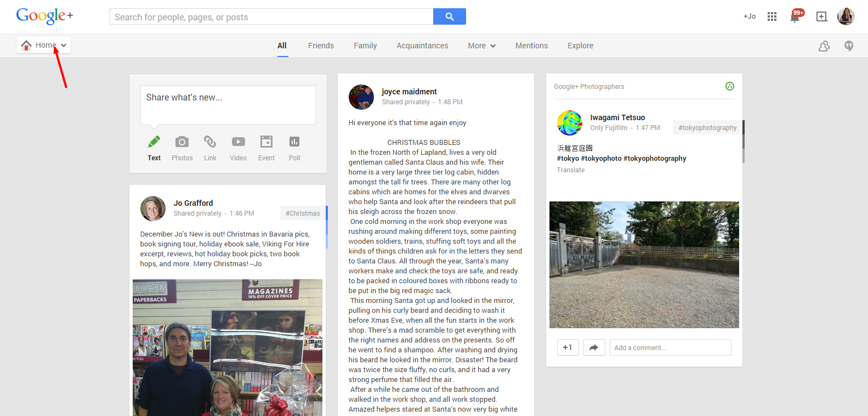
Task: Click the blue search magnifier button
Action: (449, 16)
